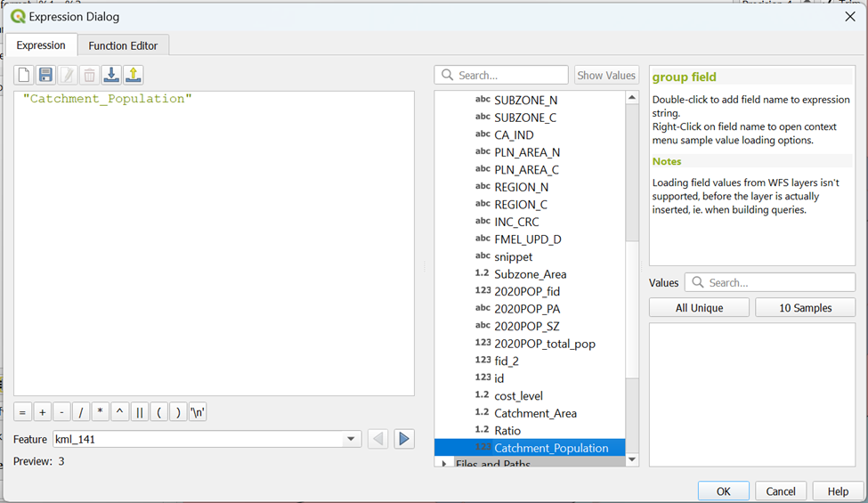Click the 10 Samples button
Screen dimensions: 868x503
tap(805, 308)
